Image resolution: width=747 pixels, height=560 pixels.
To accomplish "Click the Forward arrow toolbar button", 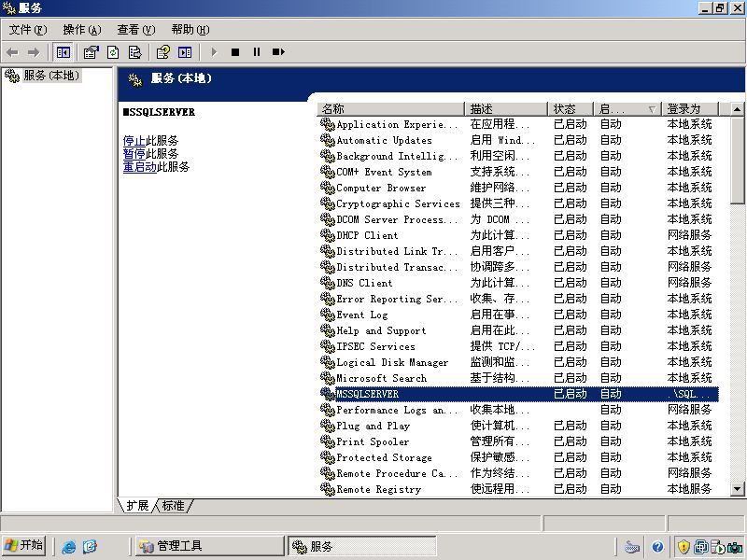I will click(34, 52).
